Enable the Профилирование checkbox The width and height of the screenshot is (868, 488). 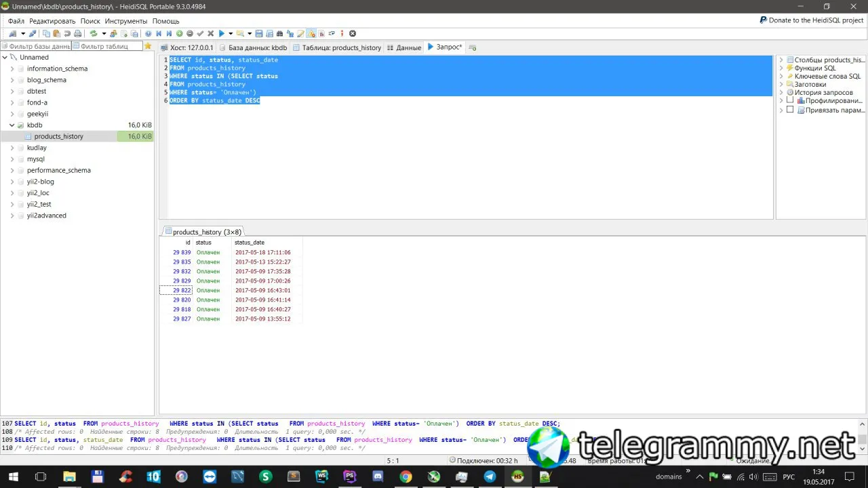(x=790, y=100)
